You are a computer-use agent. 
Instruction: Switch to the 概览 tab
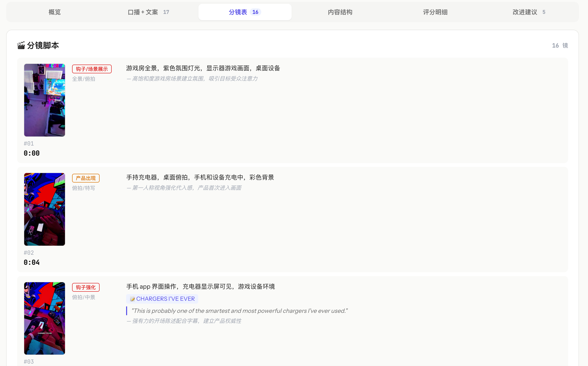(54, 12)
